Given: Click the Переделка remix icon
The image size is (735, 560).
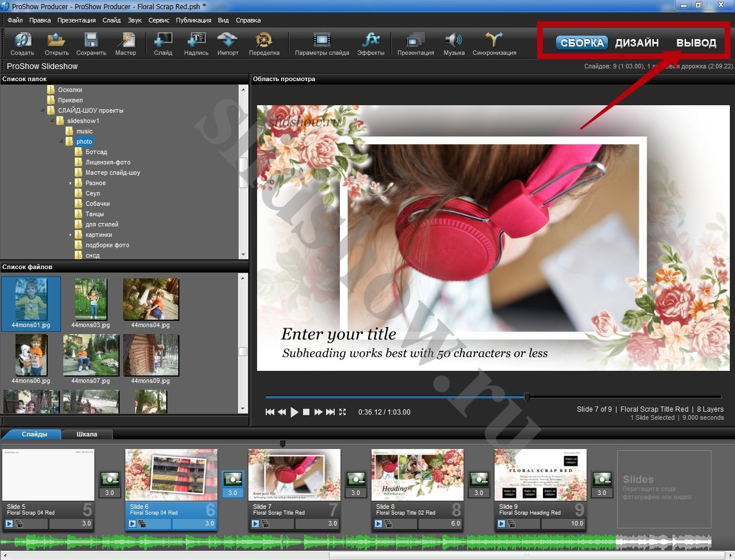Looking at the screenshot, I should point(264,40).
